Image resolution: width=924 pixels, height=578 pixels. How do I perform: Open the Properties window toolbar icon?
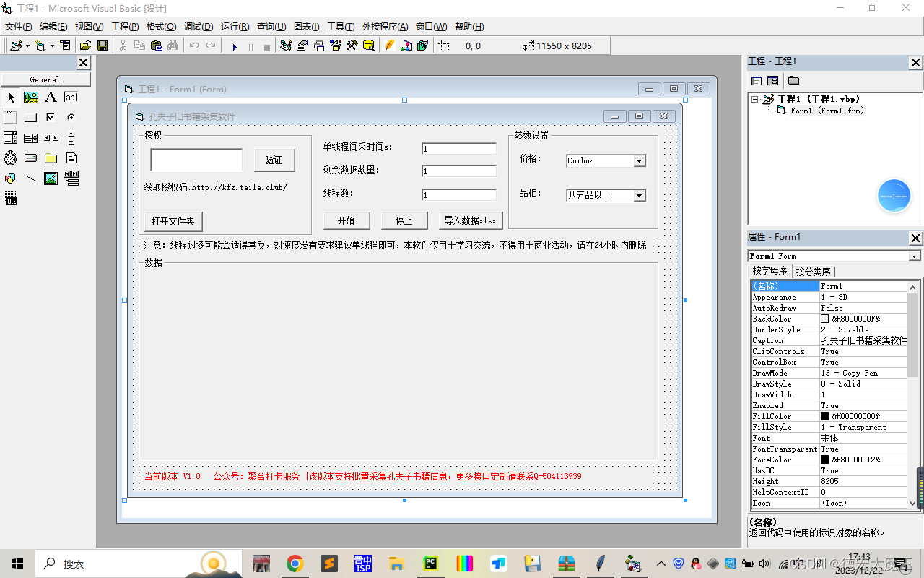(x=302, y=46)
